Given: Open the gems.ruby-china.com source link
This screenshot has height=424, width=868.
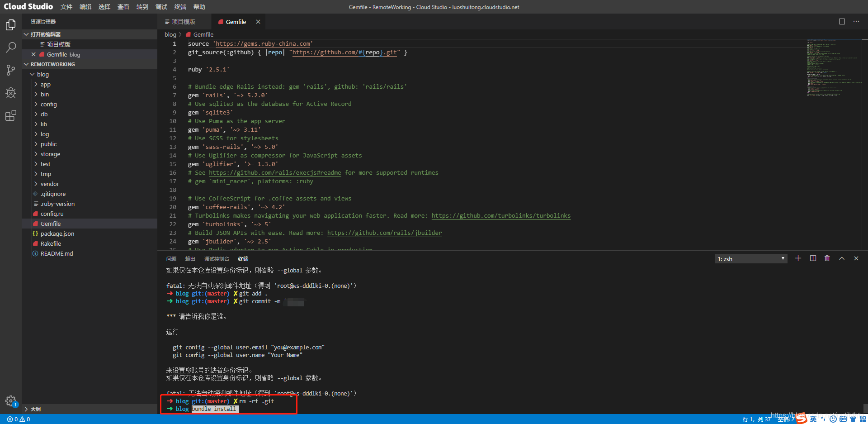Looking at the screenshot, I should [263, 44].
